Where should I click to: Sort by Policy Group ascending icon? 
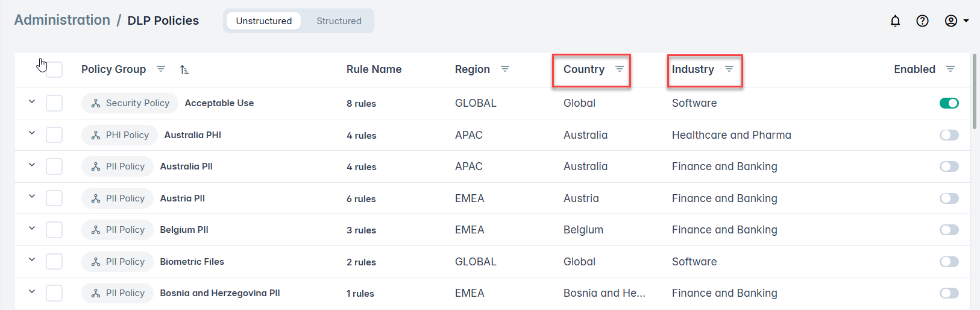coord(184,70)
